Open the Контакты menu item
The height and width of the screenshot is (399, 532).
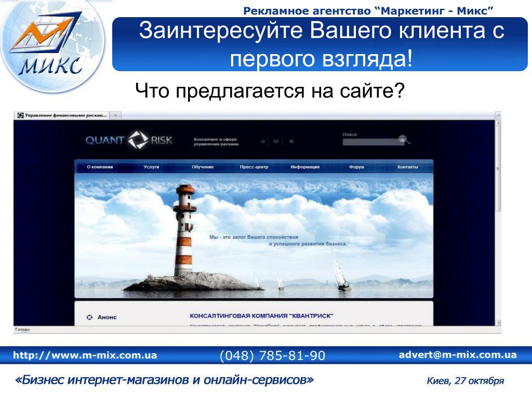point(407,167)
